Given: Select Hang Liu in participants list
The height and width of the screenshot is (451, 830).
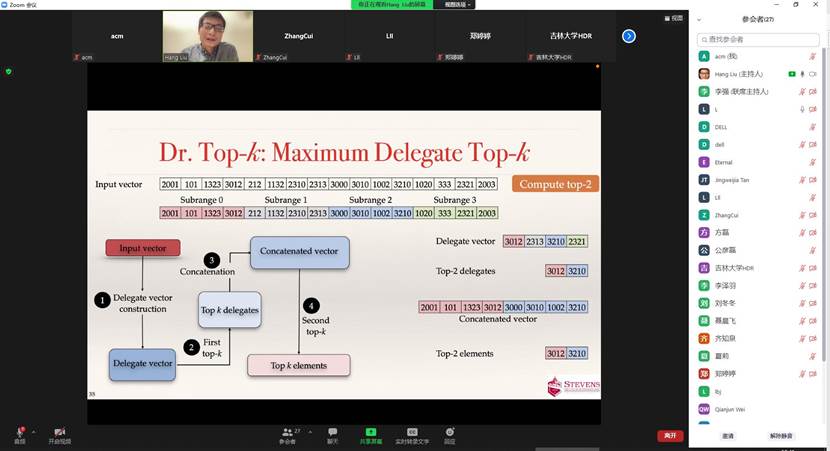Looking at the screenshot, I should [740, 74].
